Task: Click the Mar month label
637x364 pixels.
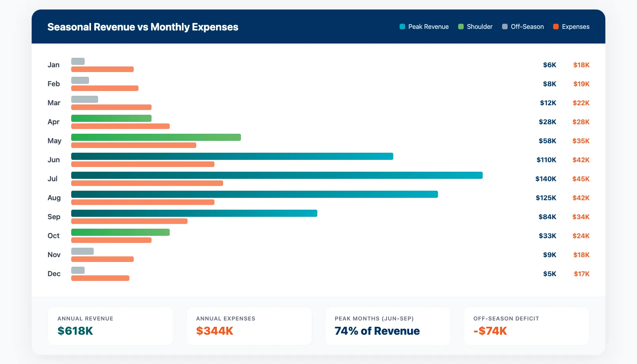Action: click(54, 103)
